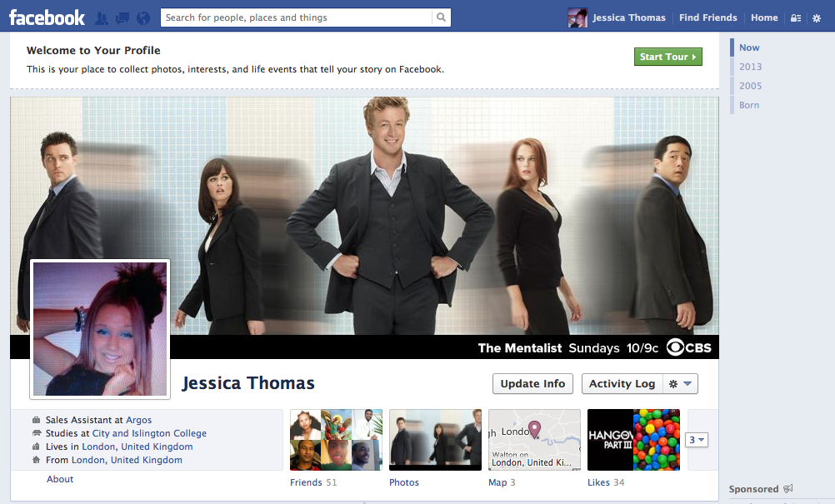Click the search magnifying glass icon
This screenshot has height=504, width=835.
(x=441, y=17)
